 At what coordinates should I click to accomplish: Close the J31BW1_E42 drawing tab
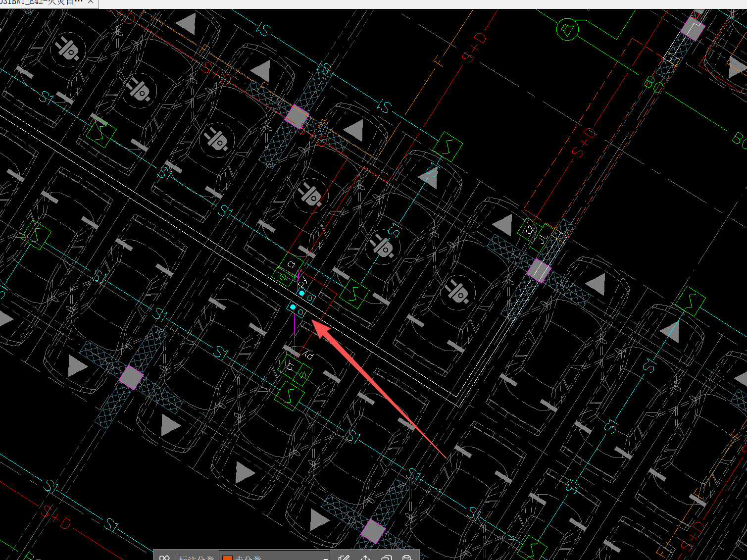[x=91, y=2]
